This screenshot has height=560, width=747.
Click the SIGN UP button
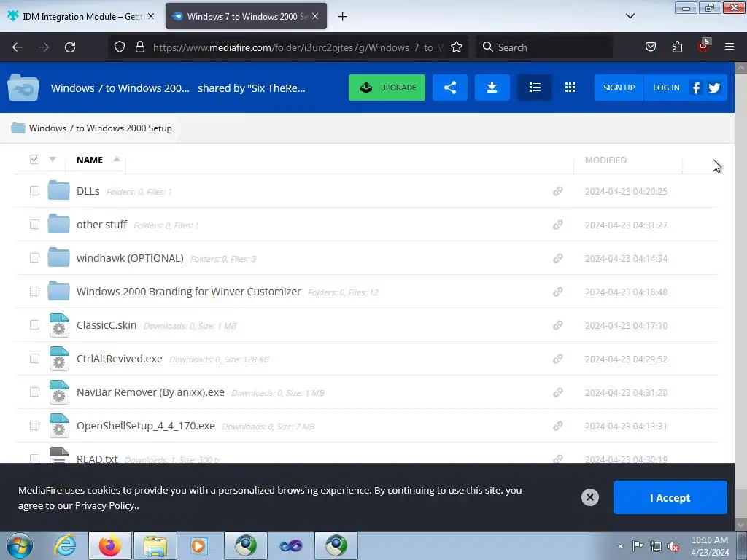(x=619, y=87)
